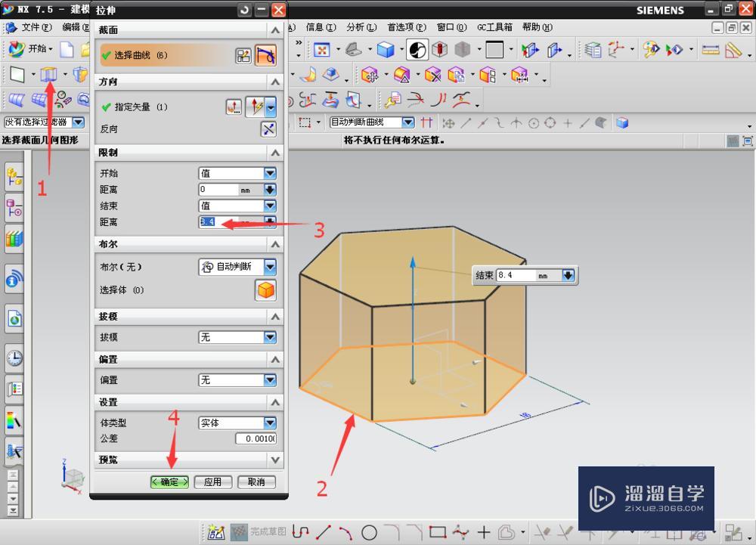Toggle the arc center snap point icon

(x=533, y=123)
